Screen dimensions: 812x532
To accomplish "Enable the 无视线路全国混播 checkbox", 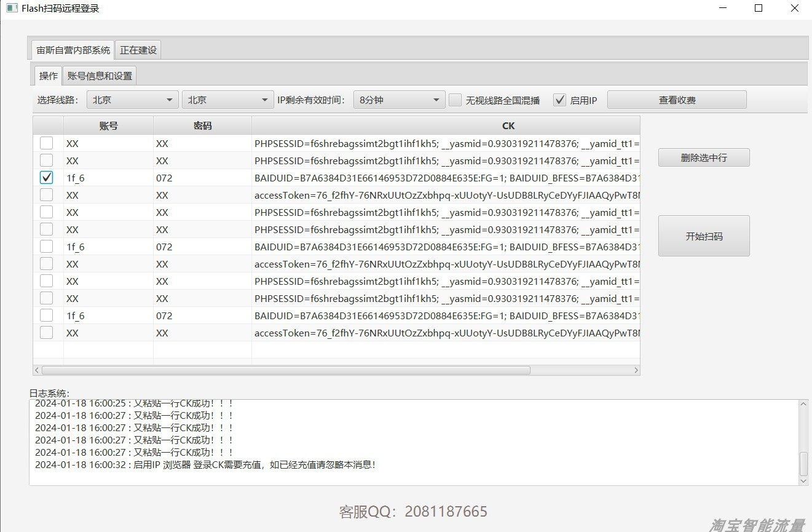I will (x=455, y=100).
